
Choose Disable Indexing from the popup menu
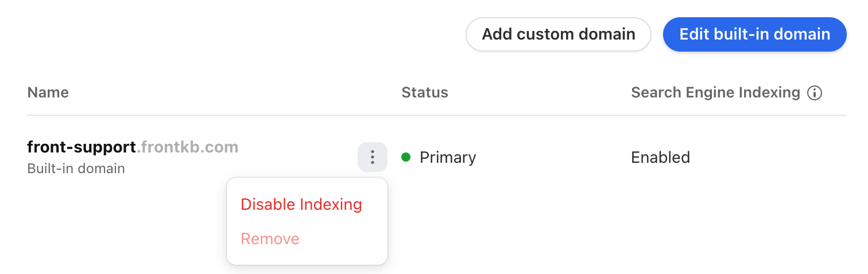pos(301,205)
